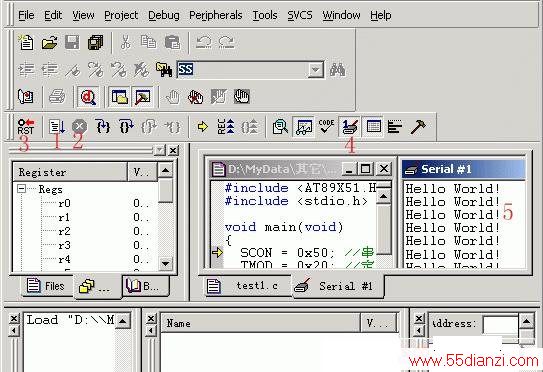Toggle Start/Stop Debug Session button
The height and width of the screenshot is (372, 543).
point(88,97)
